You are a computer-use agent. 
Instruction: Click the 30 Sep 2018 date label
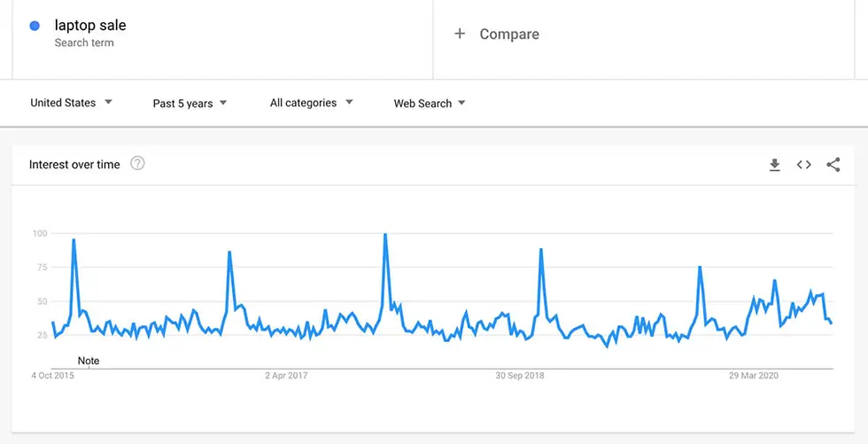pyautogui.click(x=520, y=376)
